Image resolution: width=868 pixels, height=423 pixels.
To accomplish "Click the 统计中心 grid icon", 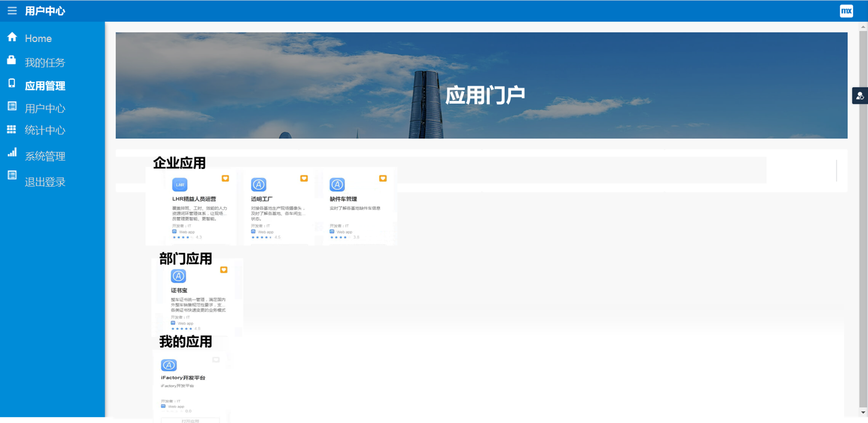I will click(x=12, y=129).
